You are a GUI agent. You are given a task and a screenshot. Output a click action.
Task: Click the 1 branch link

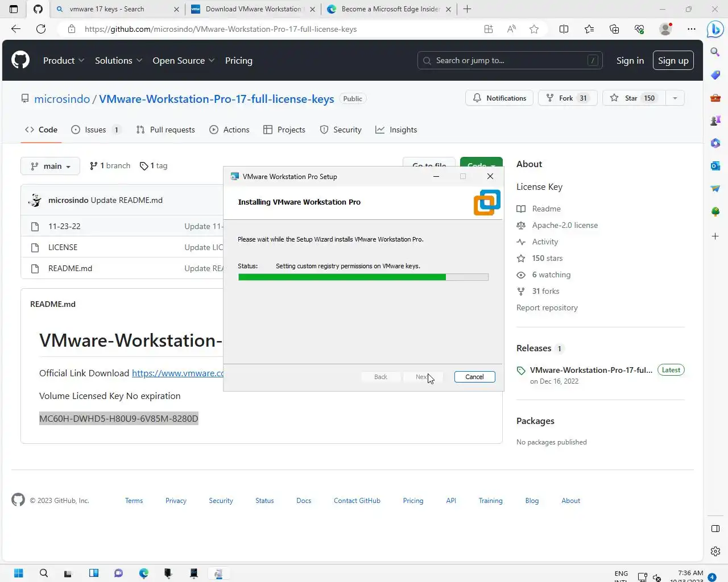[x=110, y=165]
